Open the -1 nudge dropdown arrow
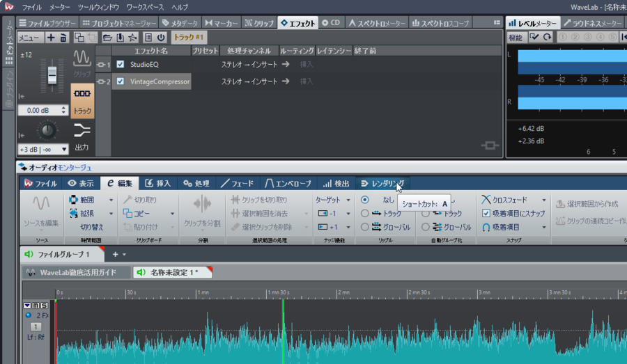This screenshot has width=627, height=364. pyautogui.click(x=348, y=214)
